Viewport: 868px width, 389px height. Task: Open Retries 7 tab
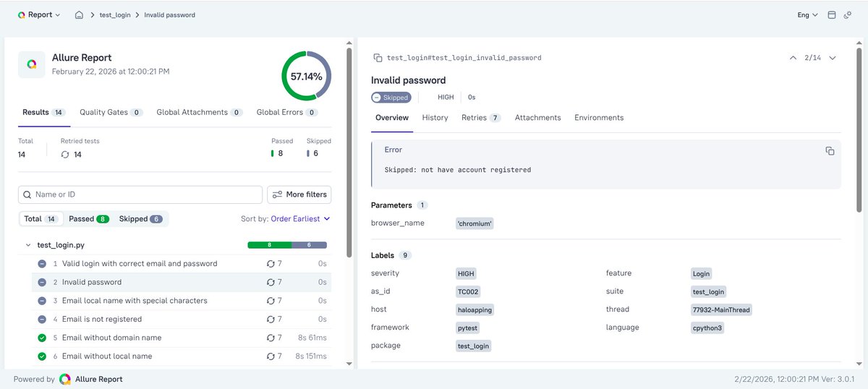[481, 117]
